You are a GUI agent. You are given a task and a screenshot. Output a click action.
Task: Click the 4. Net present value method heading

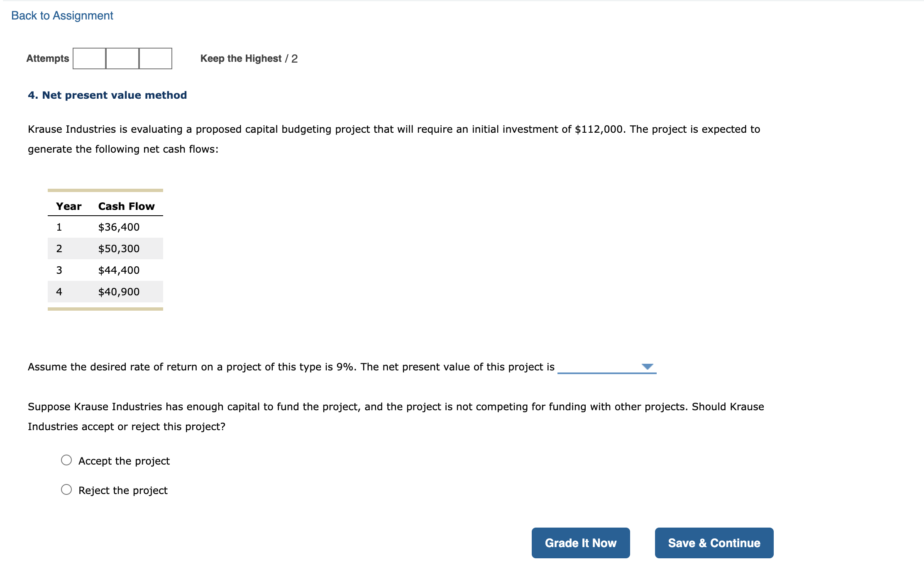(x=107, y=95)
